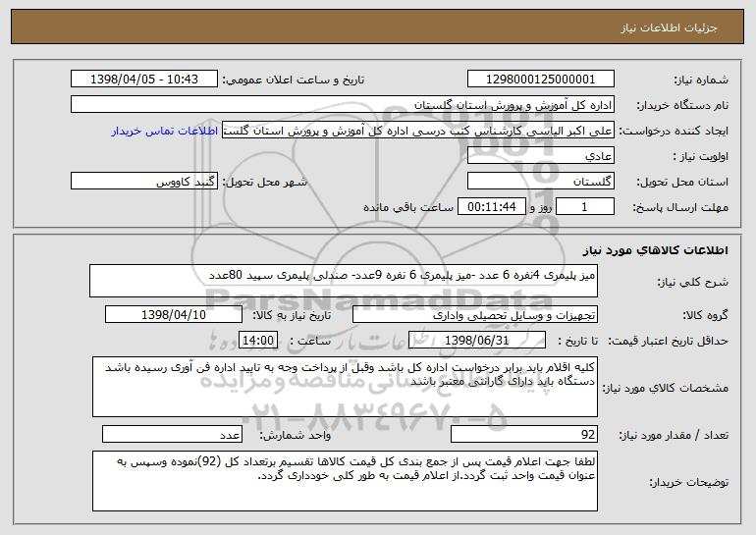Click the label تاریخ نیاز به کالا

click(292, 315)
